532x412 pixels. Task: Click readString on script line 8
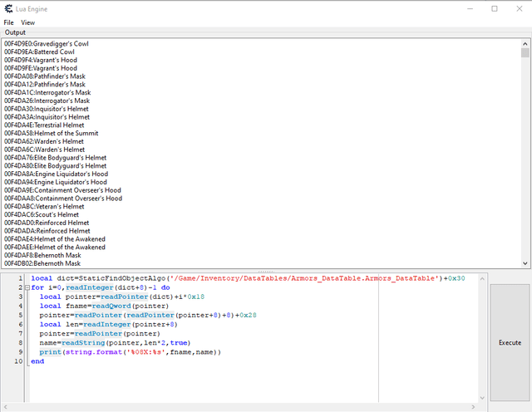(x=83, y=342)
